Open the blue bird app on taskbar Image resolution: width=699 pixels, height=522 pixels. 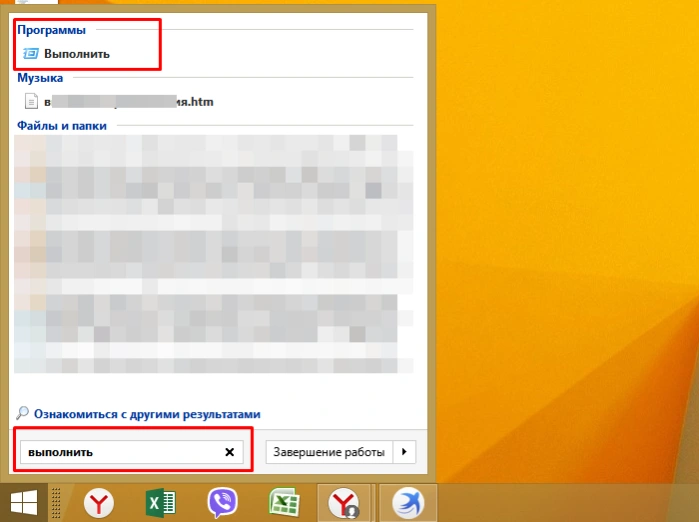pos(408,503)
